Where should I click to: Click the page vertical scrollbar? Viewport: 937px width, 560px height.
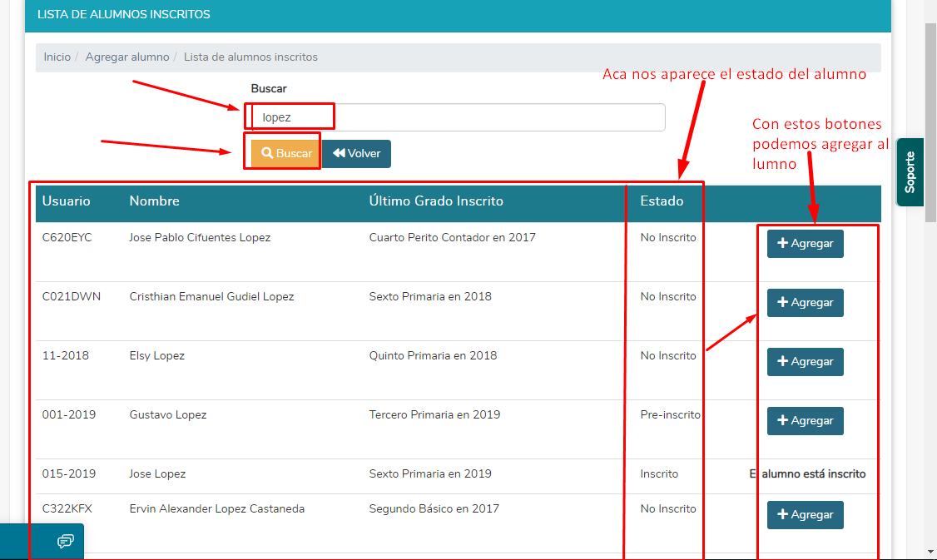930,122
